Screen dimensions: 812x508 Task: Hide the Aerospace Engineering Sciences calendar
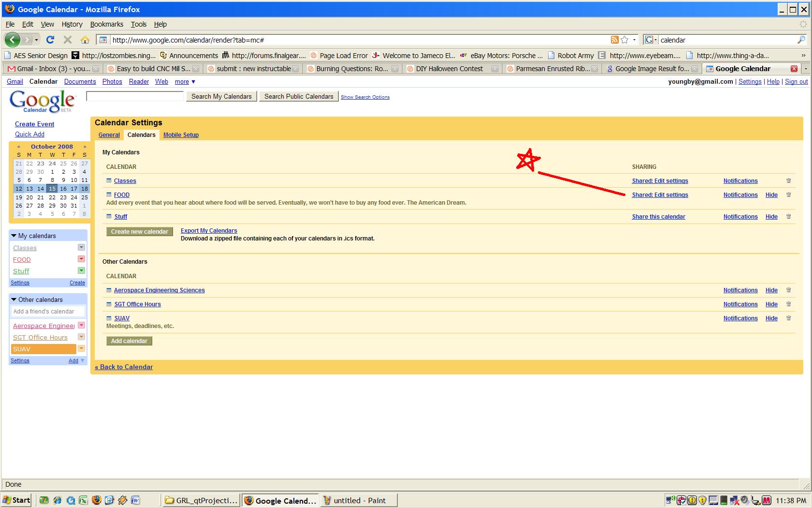click(x=771, y=290)
